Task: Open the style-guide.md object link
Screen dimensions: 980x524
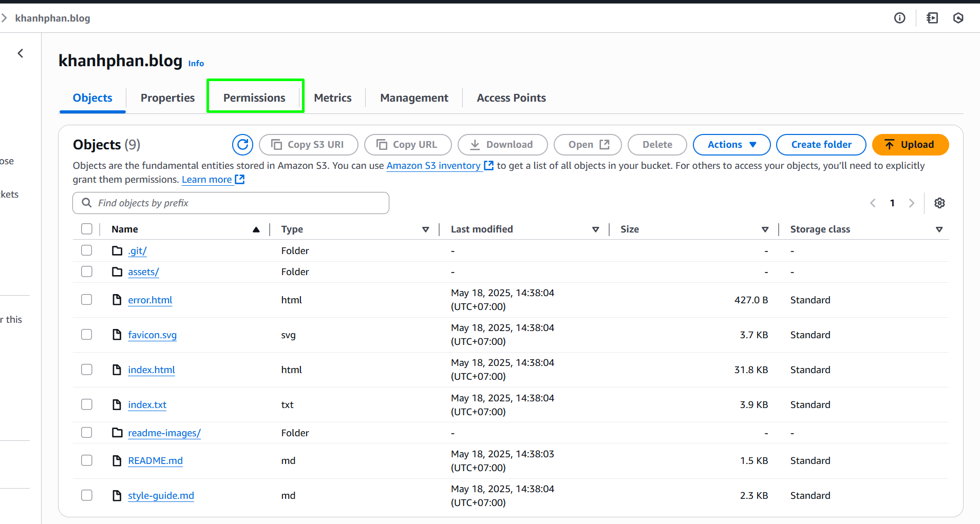Action: (x=161, y=495)
